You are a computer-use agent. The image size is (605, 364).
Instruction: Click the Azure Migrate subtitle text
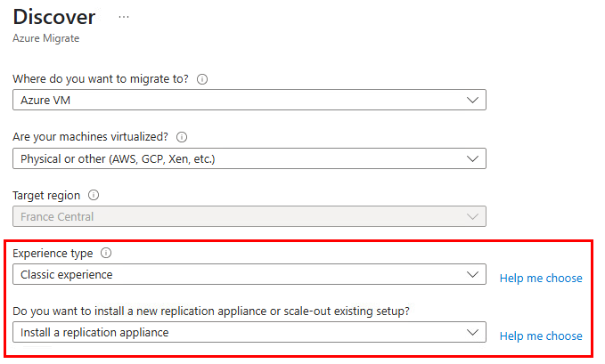coord(46,38)
